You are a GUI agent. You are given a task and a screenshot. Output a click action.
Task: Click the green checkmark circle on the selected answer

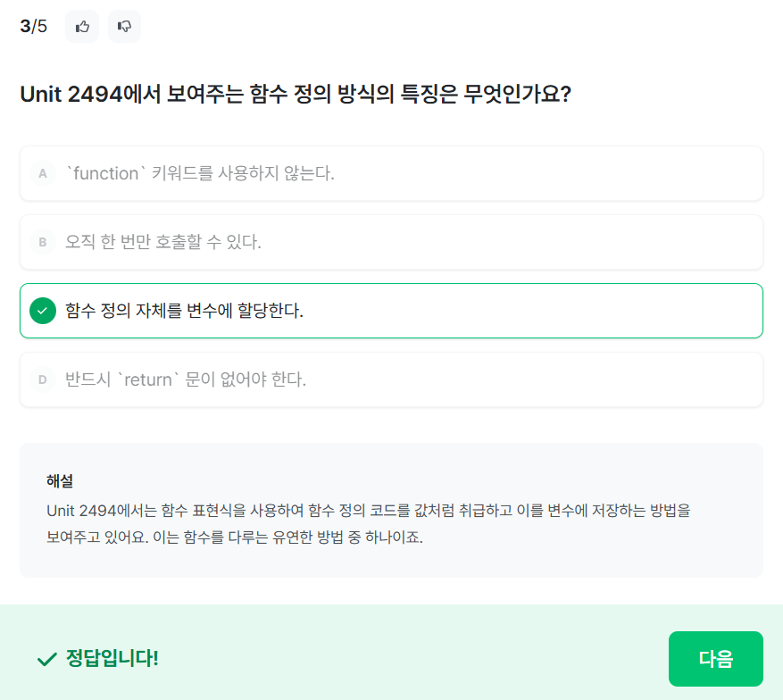[x=42, y=311]
